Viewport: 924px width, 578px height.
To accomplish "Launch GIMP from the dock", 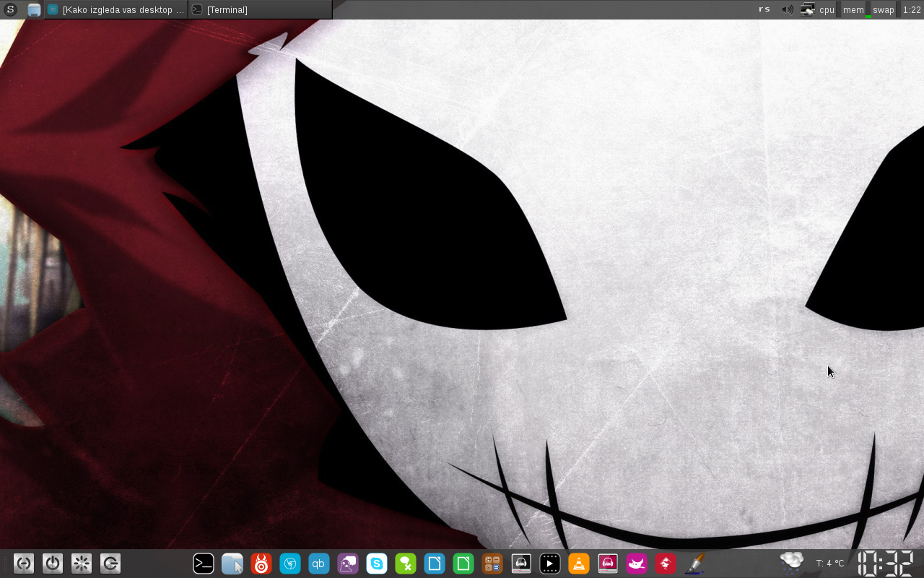I will click(x=637, y=564).
